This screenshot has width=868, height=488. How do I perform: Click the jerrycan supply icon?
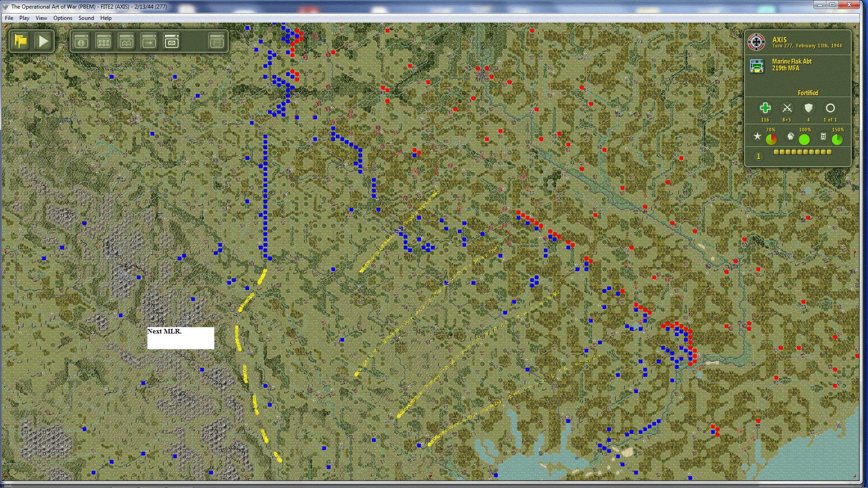[823, 136]
